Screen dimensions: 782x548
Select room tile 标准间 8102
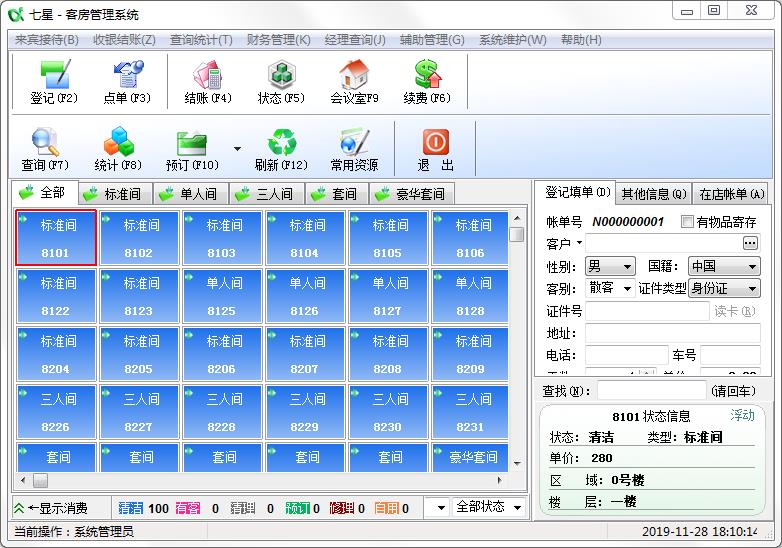coord(139,237)
